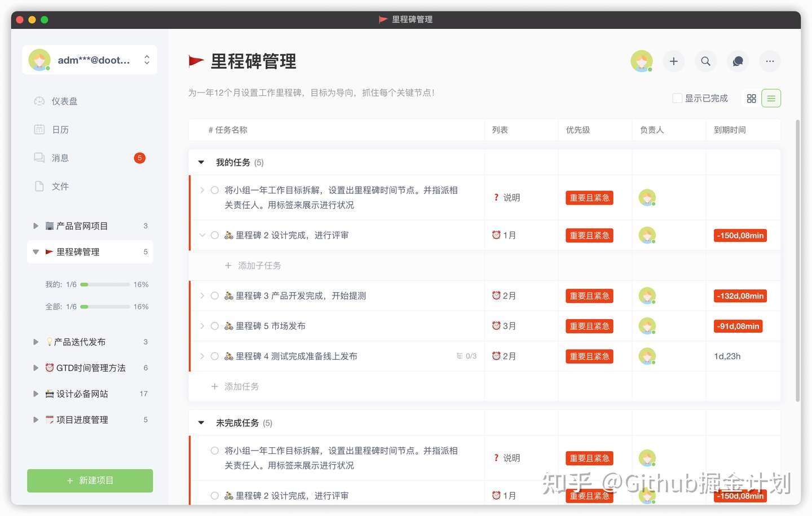The image size is (812, 516).
Task: Open the Calendar (日历) sidebar icon
Action: point(39,130)
